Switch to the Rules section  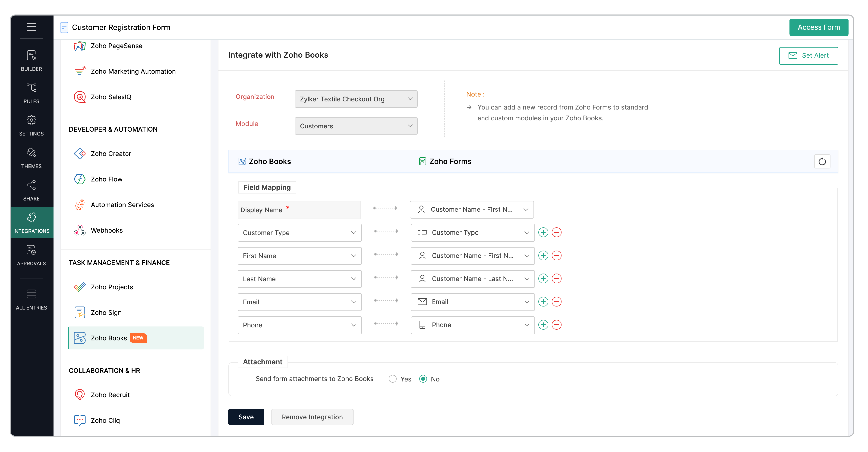[x=31, y=93]
